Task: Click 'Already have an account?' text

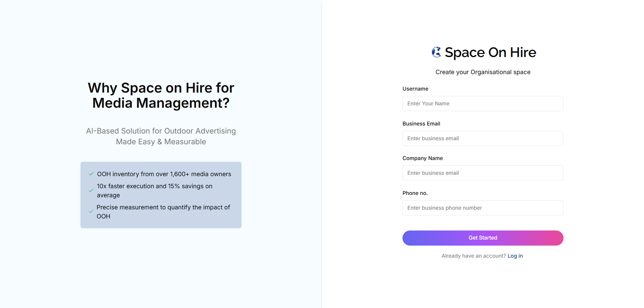Action: click(x=474, y=256)
